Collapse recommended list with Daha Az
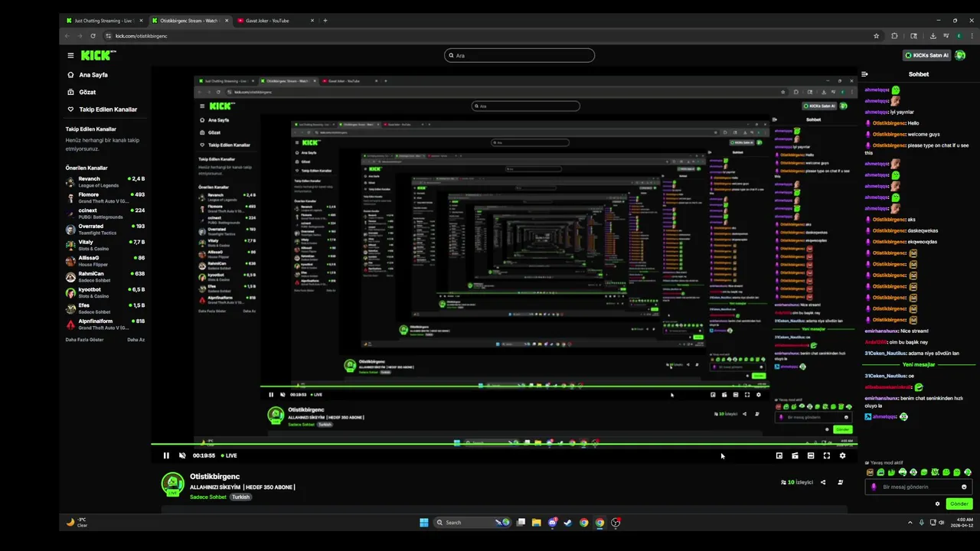This screenshot has height=551, width=980. click(136, 340)
